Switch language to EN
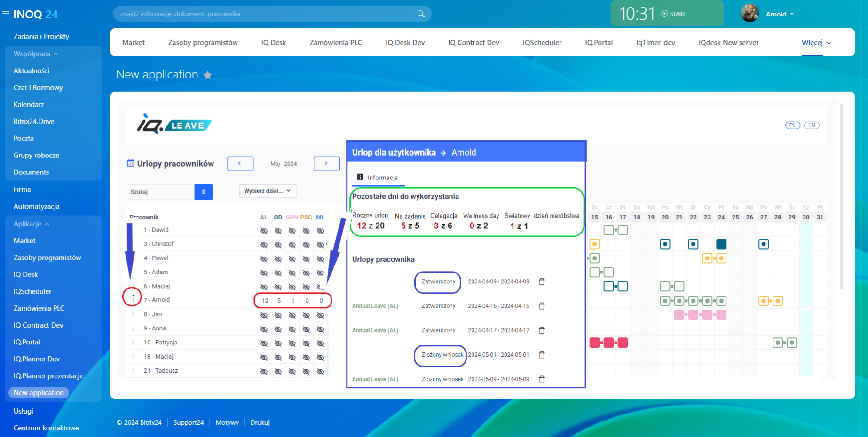The height and width of the screenshot is (437, 868). [x=812, y=125]
